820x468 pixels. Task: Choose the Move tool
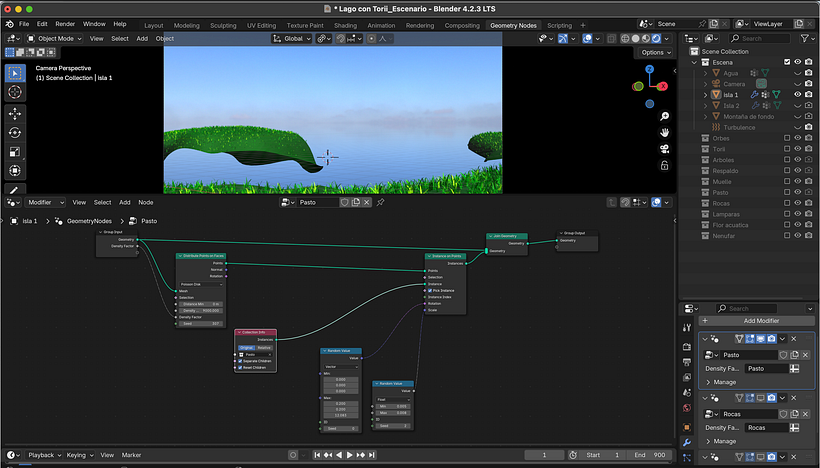[15, 113]
